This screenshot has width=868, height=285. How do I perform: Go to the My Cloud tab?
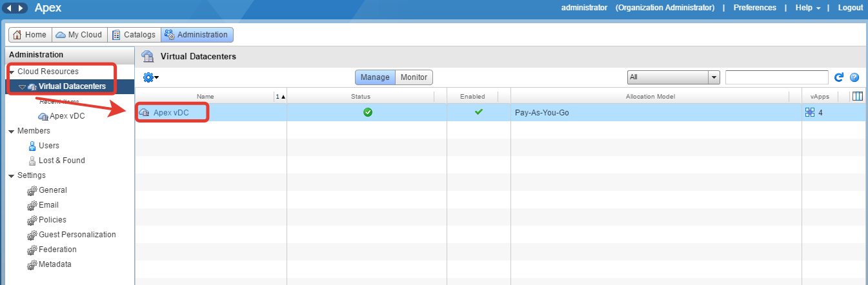pyautogui.click(x=79, y=35)
